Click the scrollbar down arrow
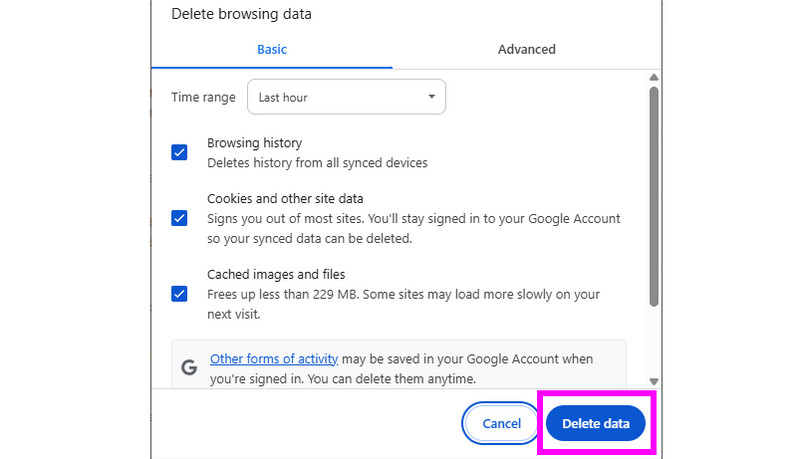The image size is (800, 459). pos(654,381)
